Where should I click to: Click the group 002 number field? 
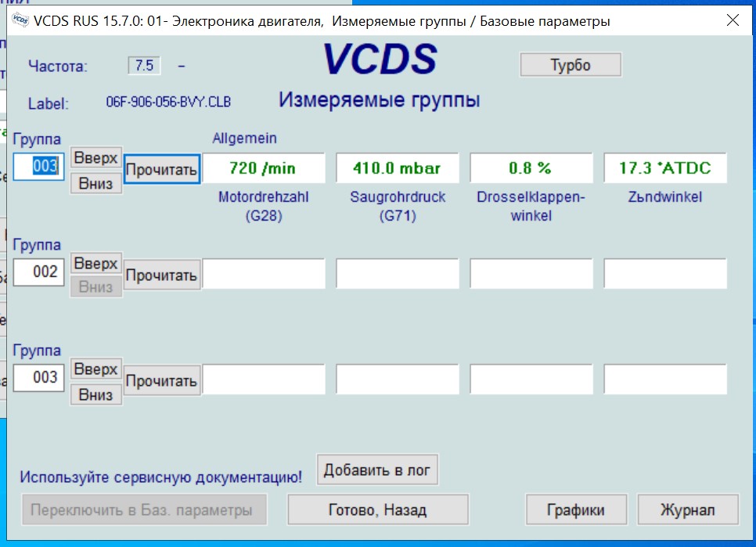pos(38,272)
